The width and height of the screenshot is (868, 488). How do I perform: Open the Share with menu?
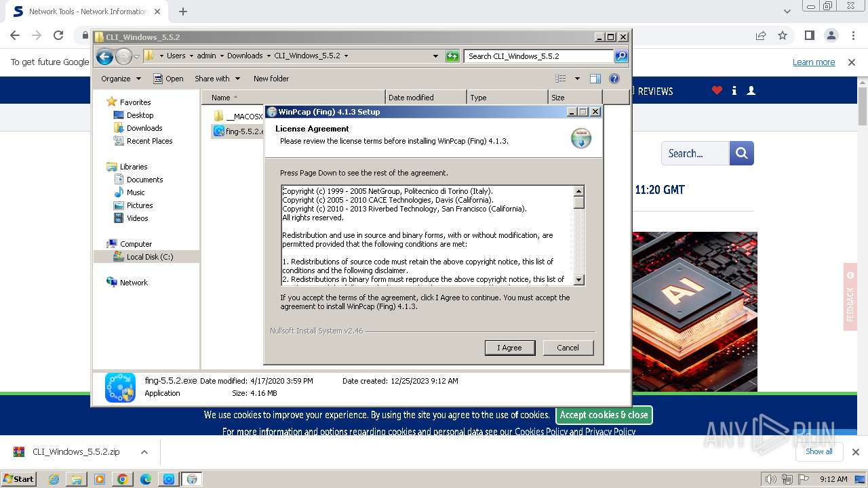(x=217, y=79)
